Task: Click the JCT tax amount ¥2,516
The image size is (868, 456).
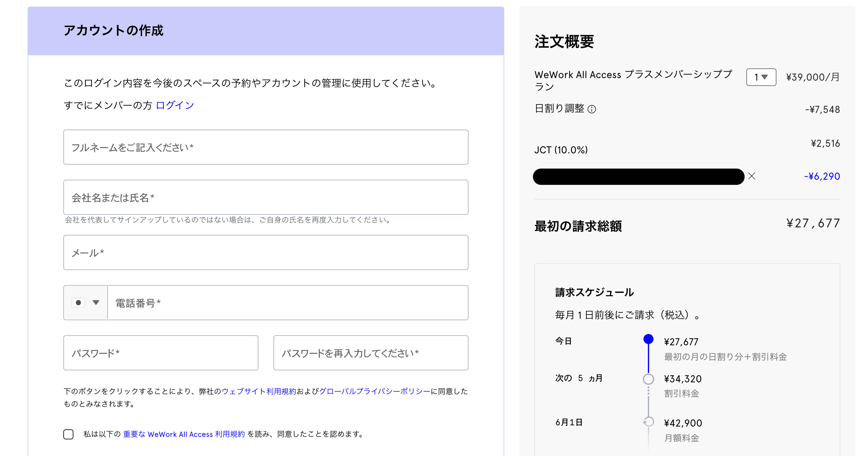Action: 825,144
